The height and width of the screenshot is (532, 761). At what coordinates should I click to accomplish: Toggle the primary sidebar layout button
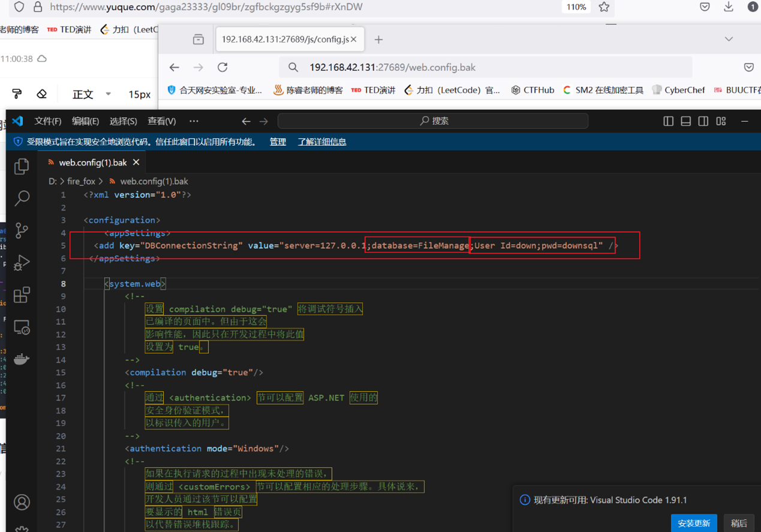click(x=668, y=121)
